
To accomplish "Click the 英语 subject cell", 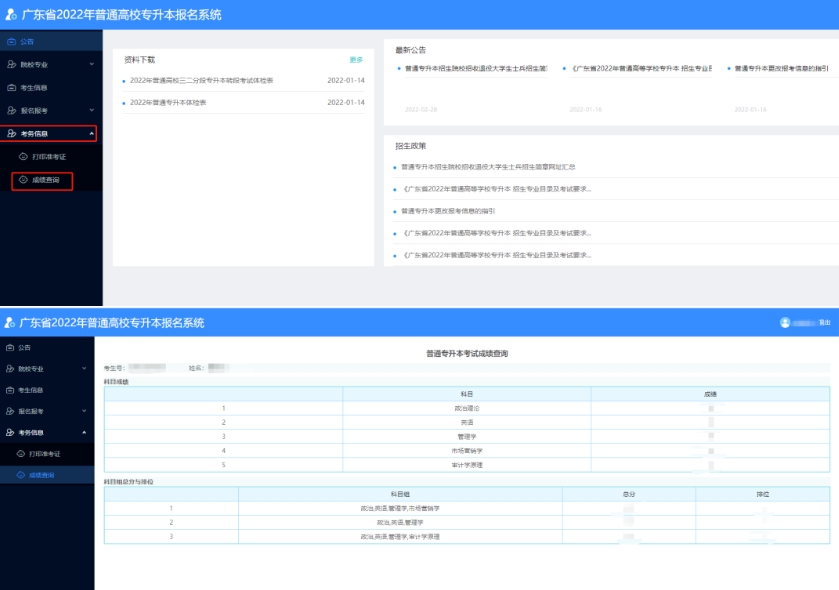I will click(x=467, y=422).
